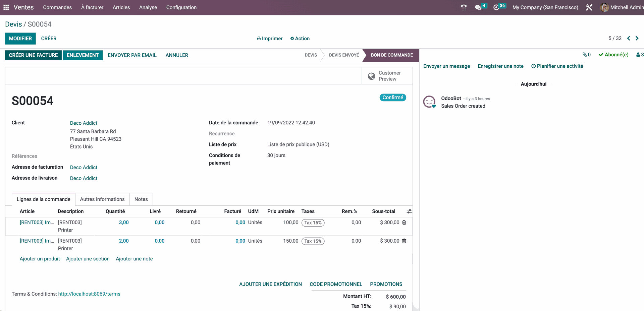
Task: Open the Action gear dropdown
Action: (300, 39)
